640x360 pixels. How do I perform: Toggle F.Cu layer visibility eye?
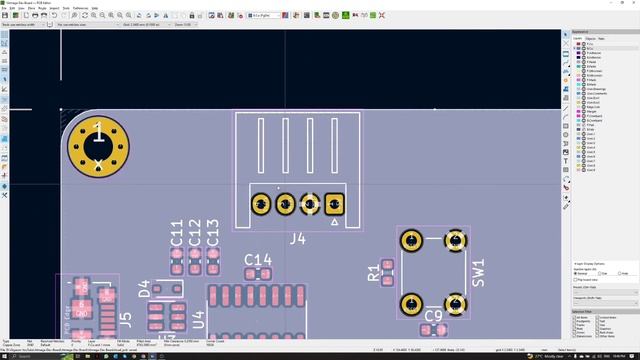click(584, 44)
